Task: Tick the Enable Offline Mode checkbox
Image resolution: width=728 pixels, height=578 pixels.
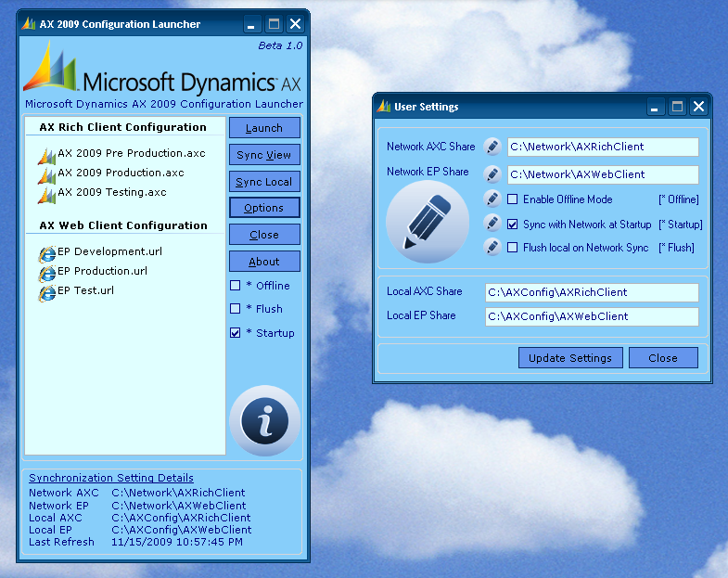Action: pos(512,199)
